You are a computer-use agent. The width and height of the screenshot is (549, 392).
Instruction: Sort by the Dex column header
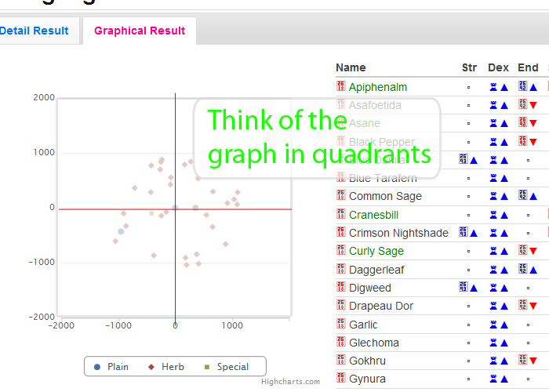499,67
